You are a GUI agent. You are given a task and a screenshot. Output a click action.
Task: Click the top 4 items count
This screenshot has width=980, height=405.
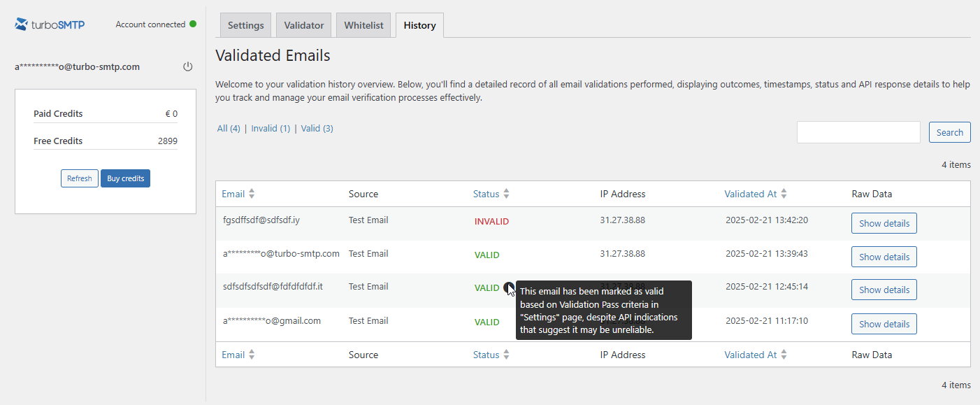coord(956,164)
